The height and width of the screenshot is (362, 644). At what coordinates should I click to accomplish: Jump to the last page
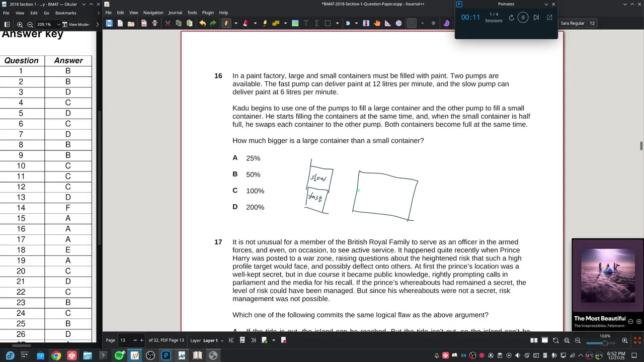(x=253, y=340)
